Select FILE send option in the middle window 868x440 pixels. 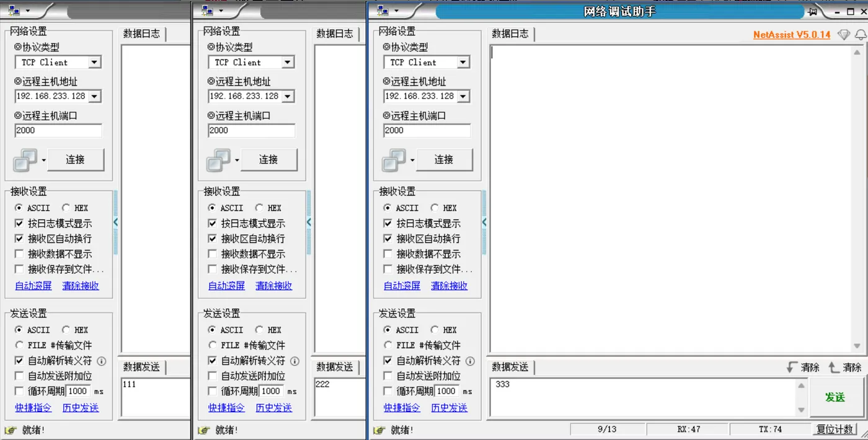pyautogui.click(x=213, y=345)
